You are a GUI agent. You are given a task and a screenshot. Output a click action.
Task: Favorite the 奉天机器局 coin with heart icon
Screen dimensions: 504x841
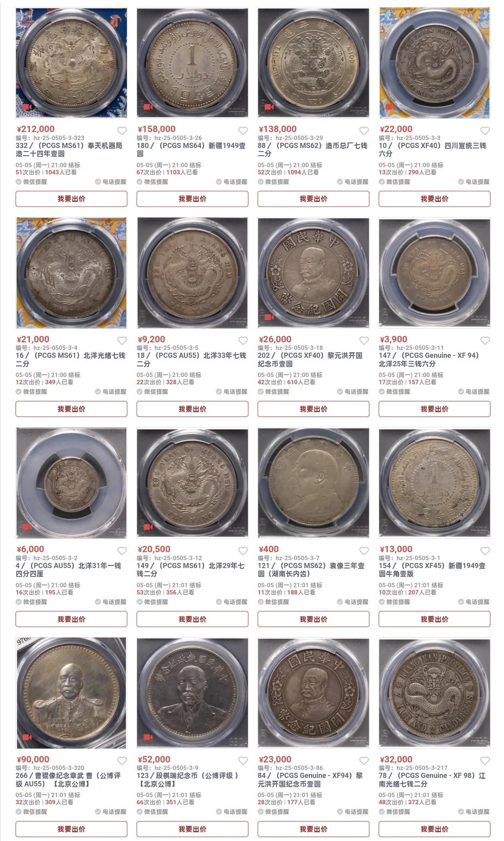122,131
